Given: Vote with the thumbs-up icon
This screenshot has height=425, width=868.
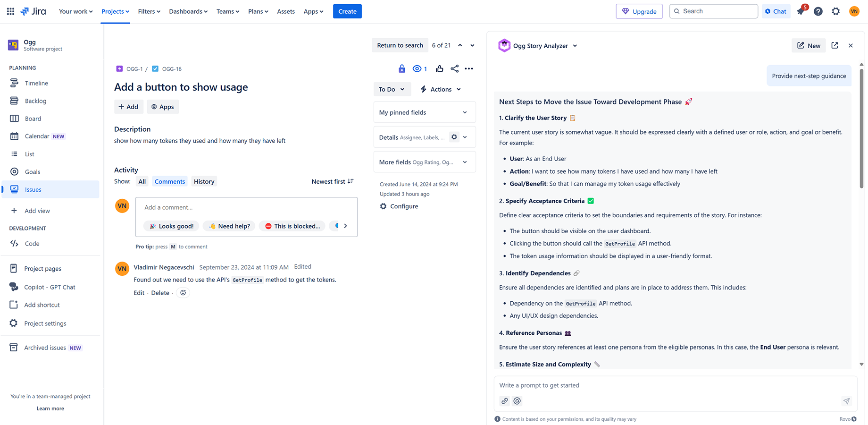Looking at the screenshot, I should (440, 69).
